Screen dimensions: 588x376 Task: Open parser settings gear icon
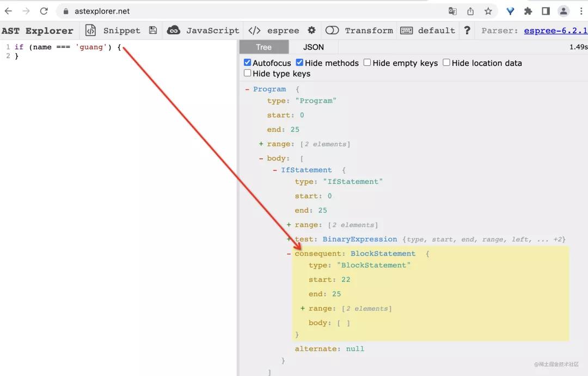311,30
